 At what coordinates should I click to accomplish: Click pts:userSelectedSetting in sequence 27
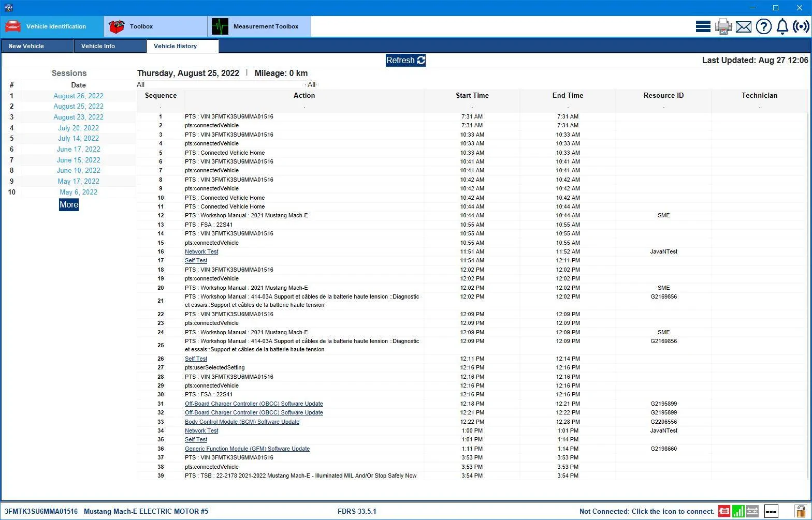(214, 367)
